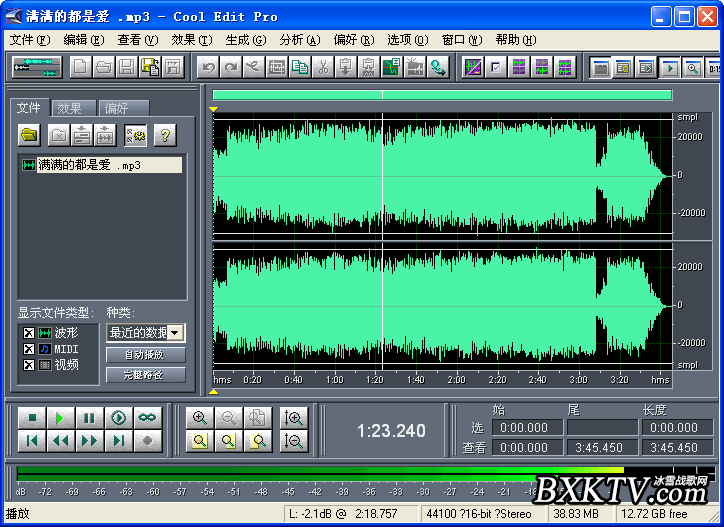
Task: Click the horizontal zoom out magnifier
Action: point(229,418)
